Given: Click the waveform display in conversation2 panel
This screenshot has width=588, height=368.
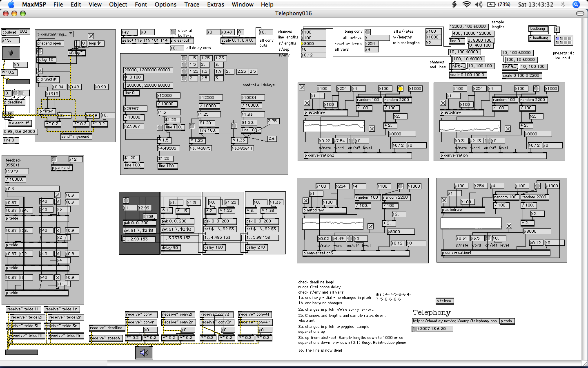Looking at the screenshot, I should pyautogui.click(x=334, y=126).
